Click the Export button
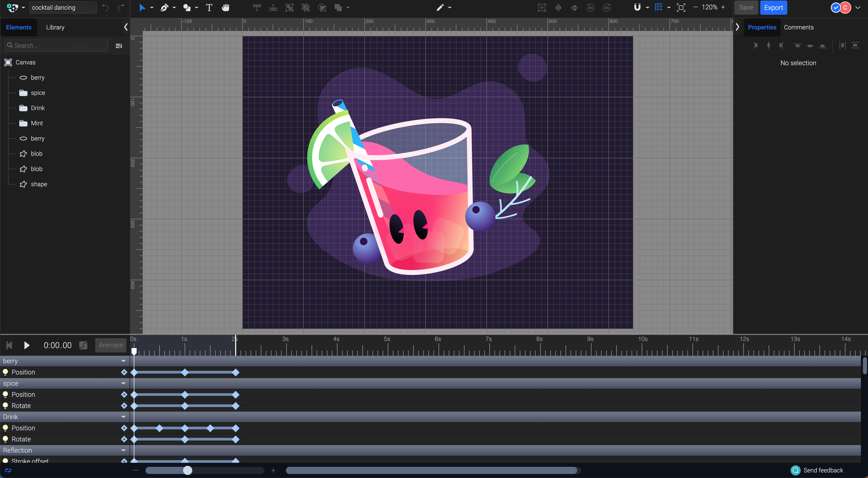Viewport: 868px width, 478px height. click(773, 7)
